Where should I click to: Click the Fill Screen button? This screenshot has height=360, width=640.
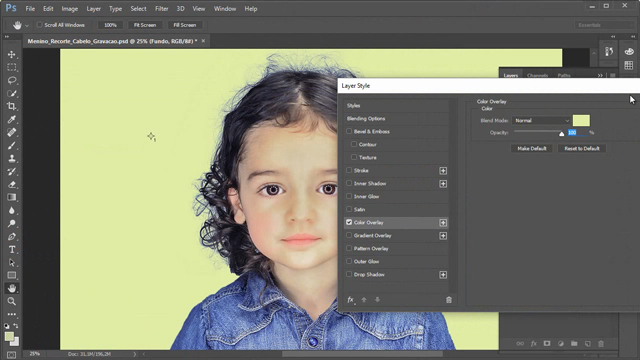click(x=184, y=25)
